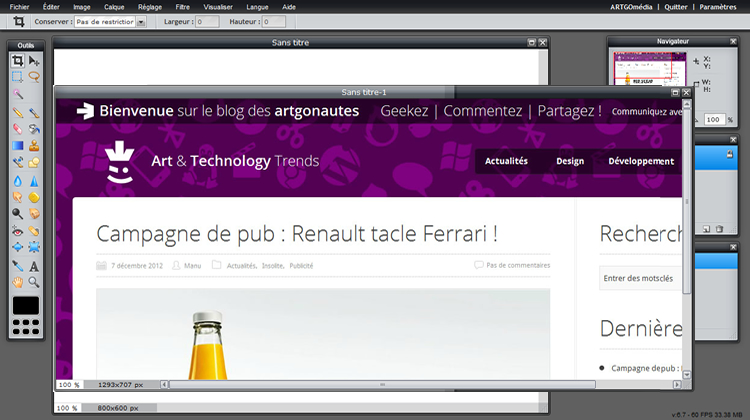Open the Filtre menu
750x420 pixels.
[x=182, y=7]
